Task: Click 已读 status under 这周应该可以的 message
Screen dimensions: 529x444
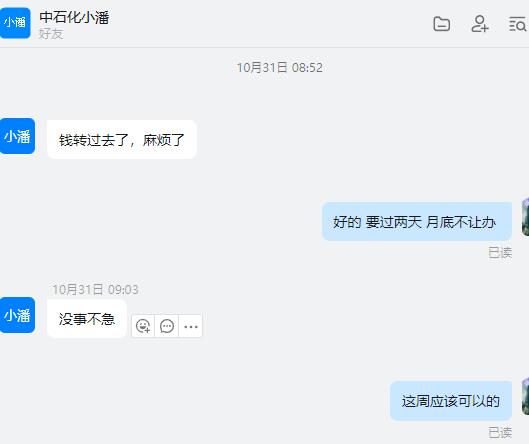Action: (x=500, y=432)
